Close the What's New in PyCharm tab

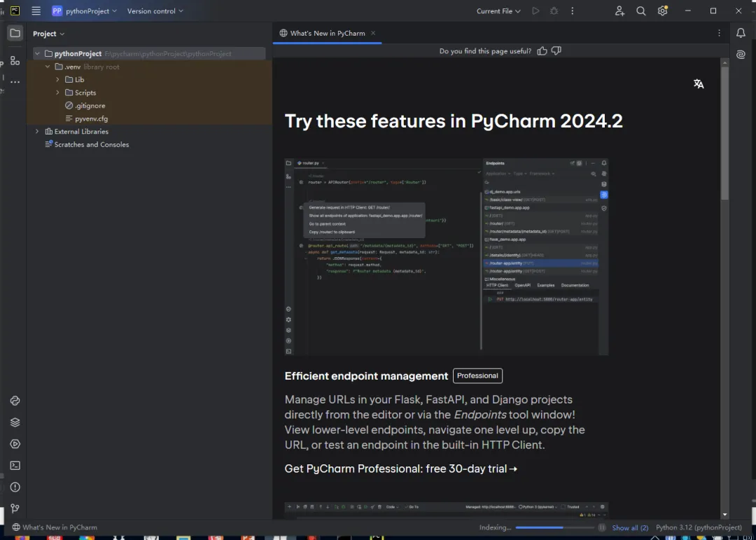373,34
